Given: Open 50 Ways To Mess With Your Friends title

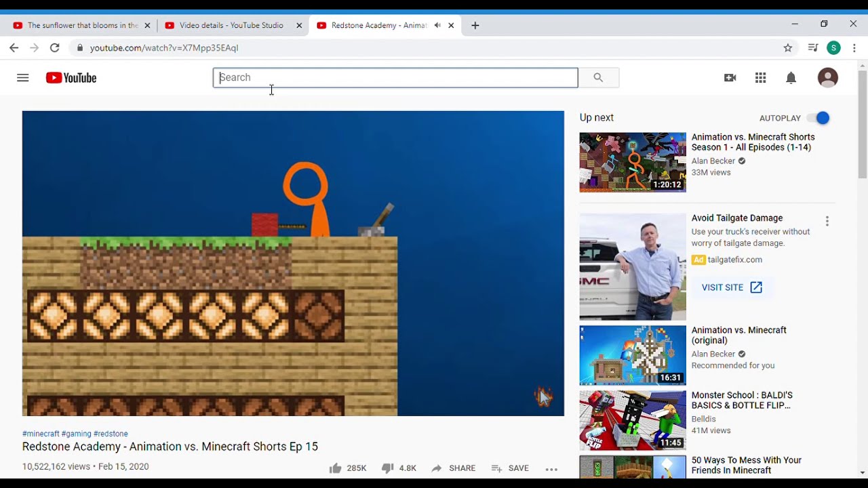Looking at the screenshot, I should click(747, 466).
